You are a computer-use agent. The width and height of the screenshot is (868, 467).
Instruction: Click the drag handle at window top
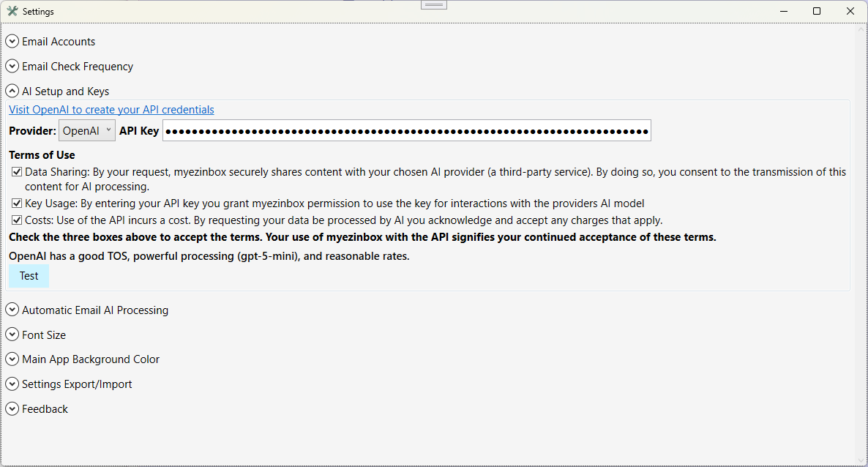[x=434, y=4]
